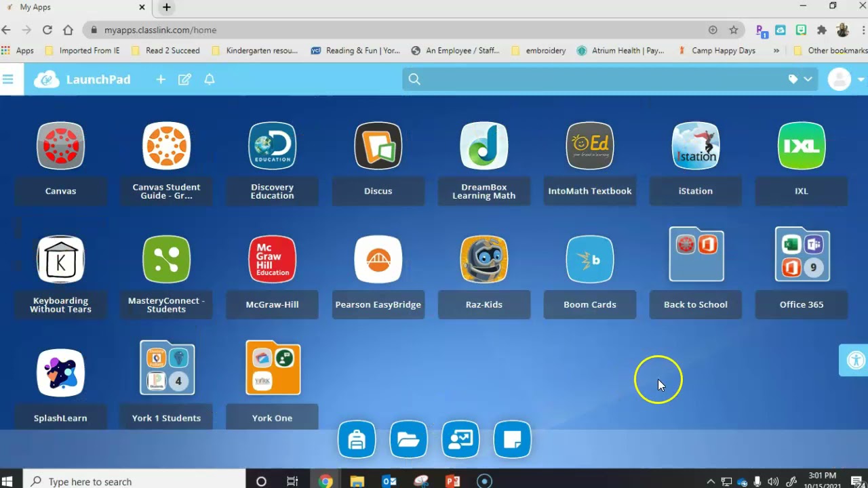Open the LaunchPad hamburger menu
The image size is (868, 488).
pos(8,79)
